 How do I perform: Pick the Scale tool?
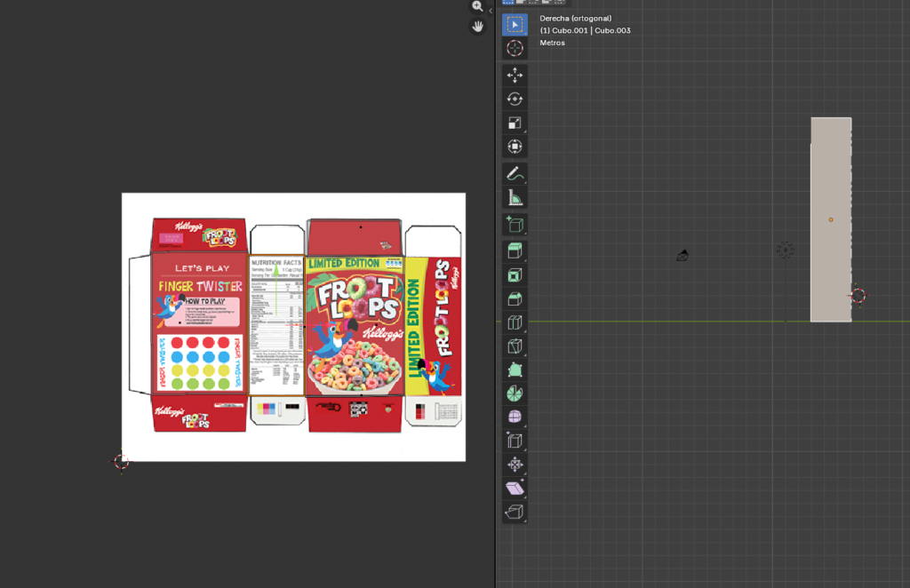[515, 123]
